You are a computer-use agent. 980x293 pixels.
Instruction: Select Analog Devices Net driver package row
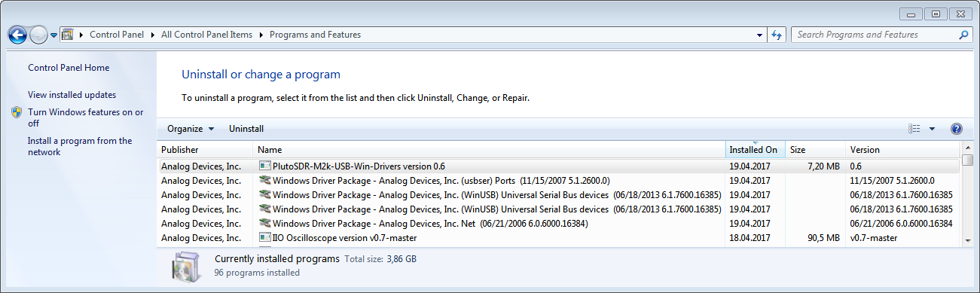click(x=559, y=224)
